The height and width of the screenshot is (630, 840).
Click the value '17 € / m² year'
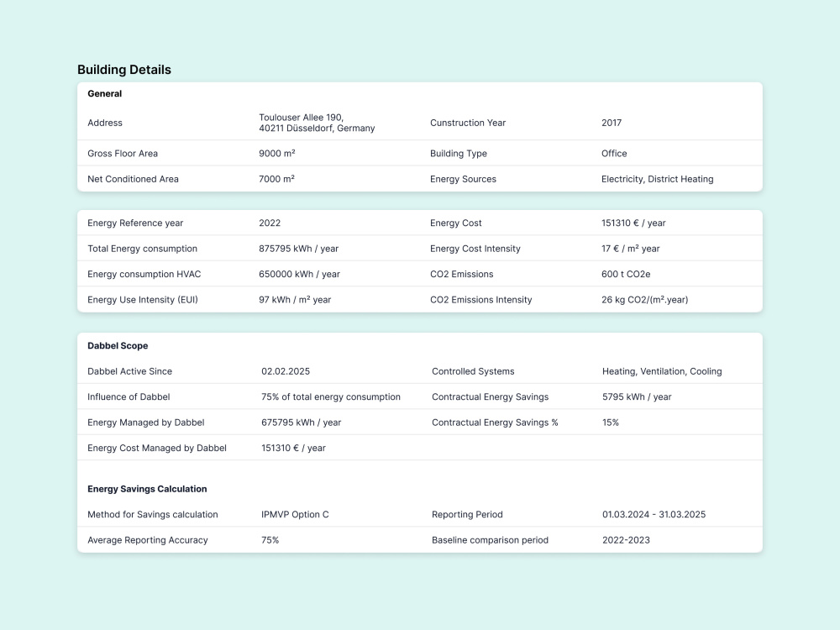[631, 249]
